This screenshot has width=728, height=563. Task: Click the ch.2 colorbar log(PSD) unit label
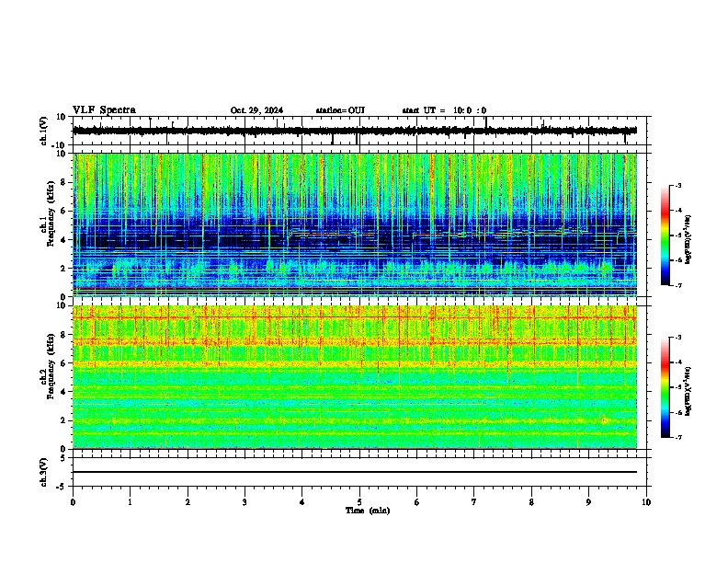pos(688,392)
